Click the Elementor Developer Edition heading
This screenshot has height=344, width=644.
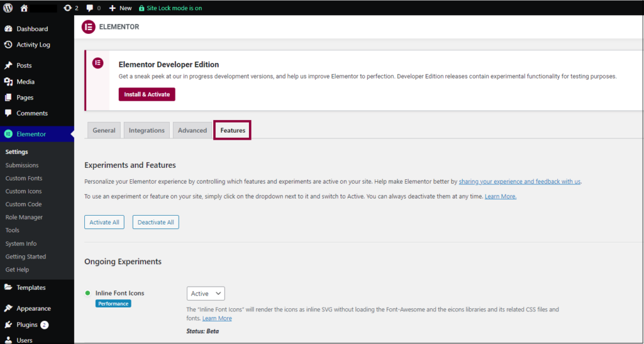169,64
